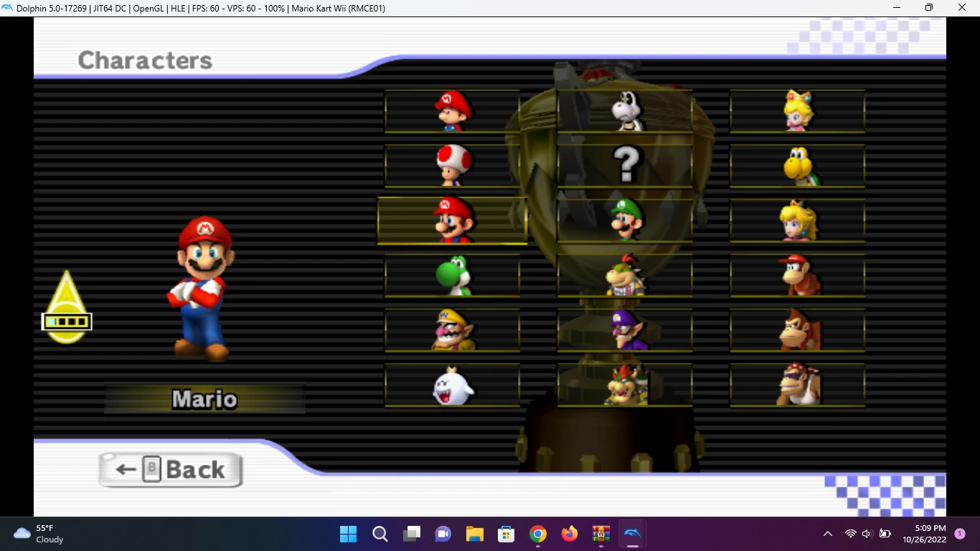
Task: Choose Waluigi from the roster
Action: [625, 330]
